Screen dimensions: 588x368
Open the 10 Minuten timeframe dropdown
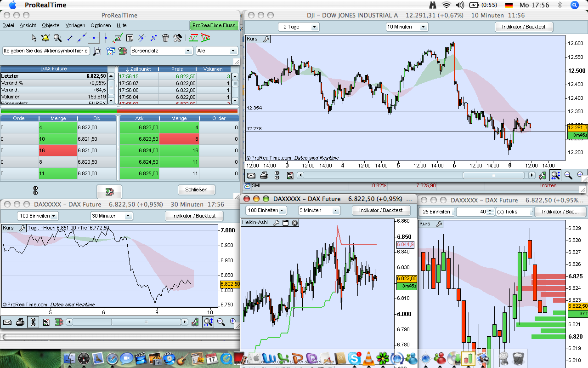pyautogui.click(x=407, y=27)
